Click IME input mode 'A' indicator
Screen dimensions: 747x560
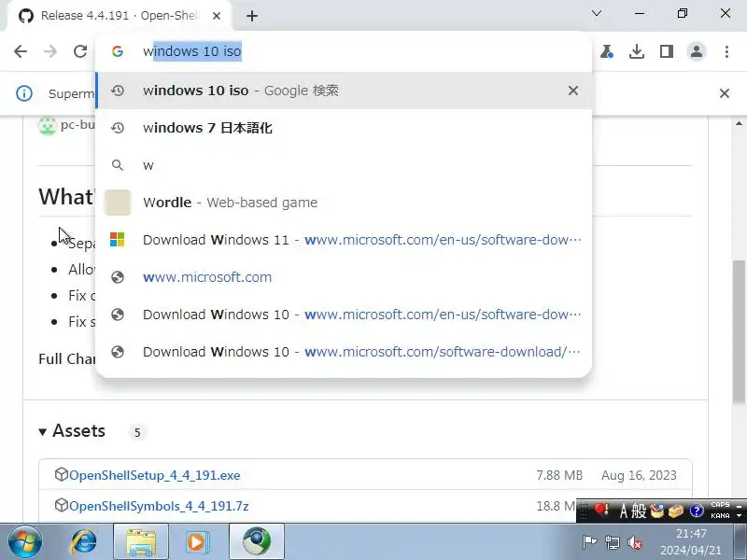[x=623, y=511]
